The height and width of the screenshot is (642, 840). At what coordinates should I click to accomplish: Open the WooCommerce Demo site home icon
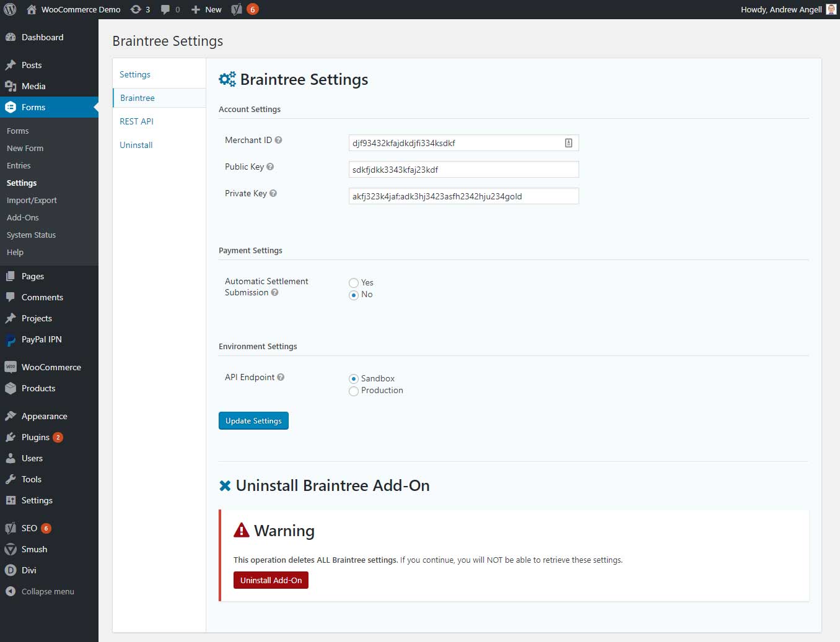coord(32,9)
